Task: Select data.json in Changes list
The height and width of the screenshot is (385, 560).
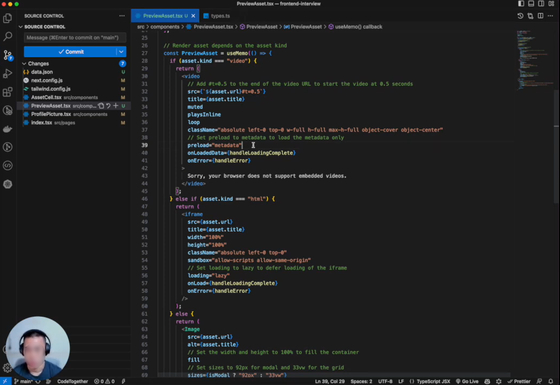Action: (74, 72)
